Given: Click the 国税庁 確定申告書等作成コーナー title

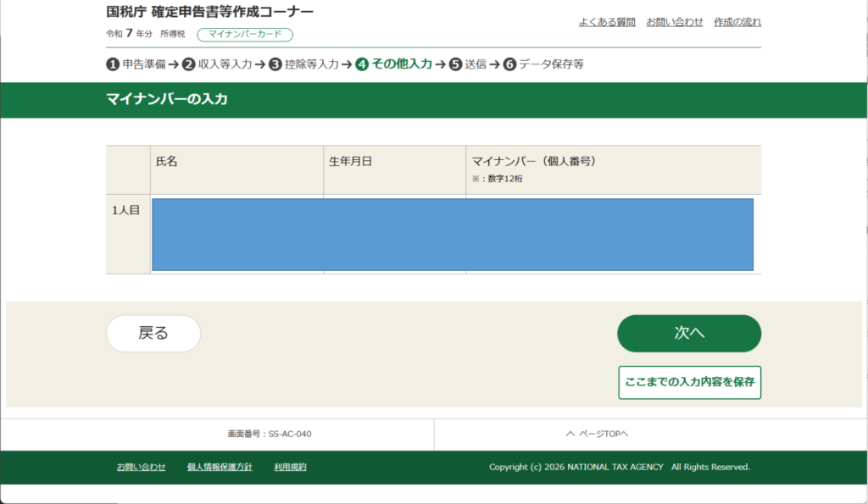Looking at the screenshot, I should pos(209,12).
